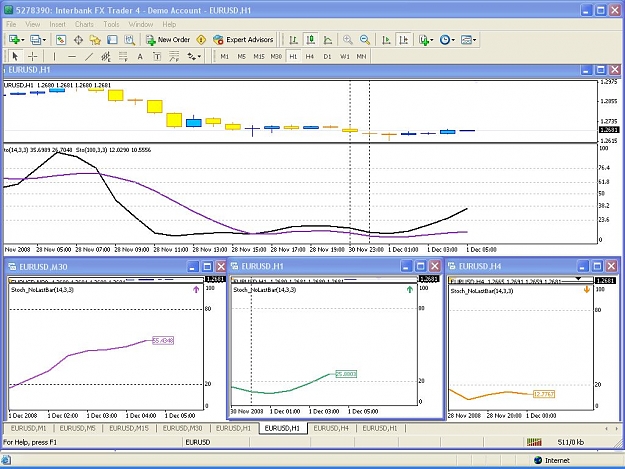Switch timeframe to M1
Viewport: 625px width, 469px height.
224,57
